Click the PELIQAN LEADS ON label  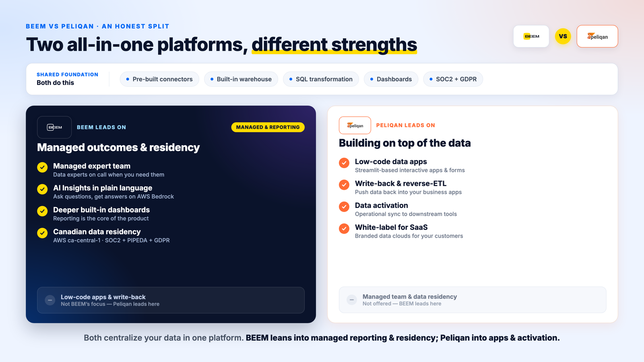pos(405,125)
